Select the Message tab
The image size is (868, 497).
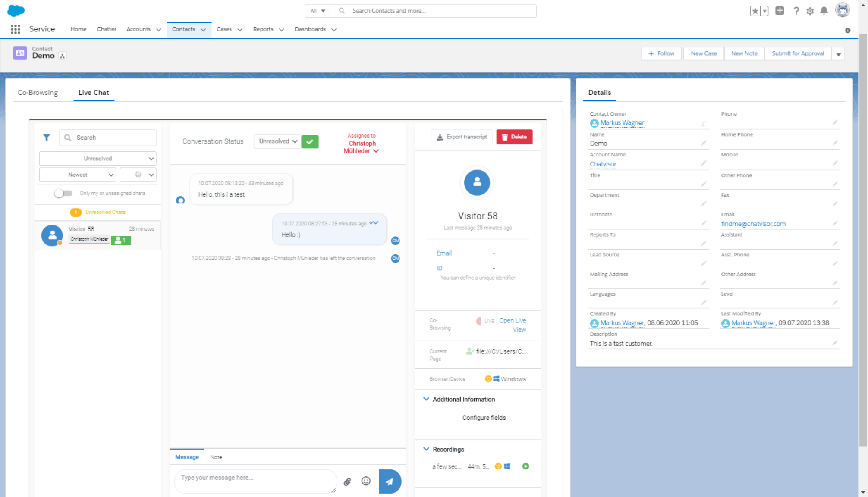point(187,457)
